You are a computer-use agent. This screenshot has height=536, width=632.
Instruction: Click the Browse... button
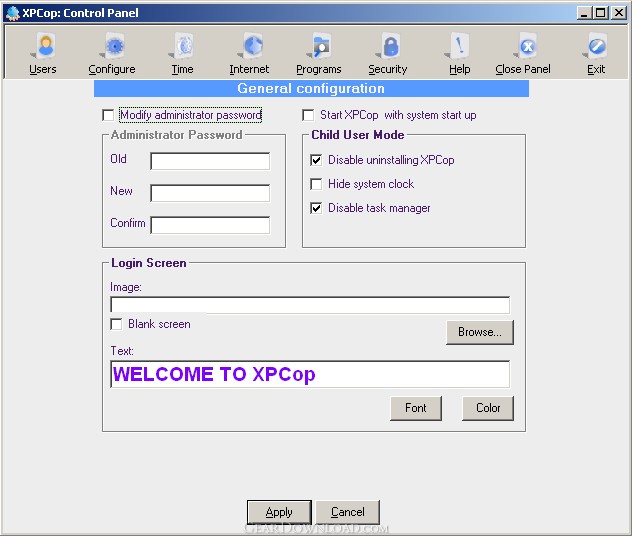tap(480, 332)
